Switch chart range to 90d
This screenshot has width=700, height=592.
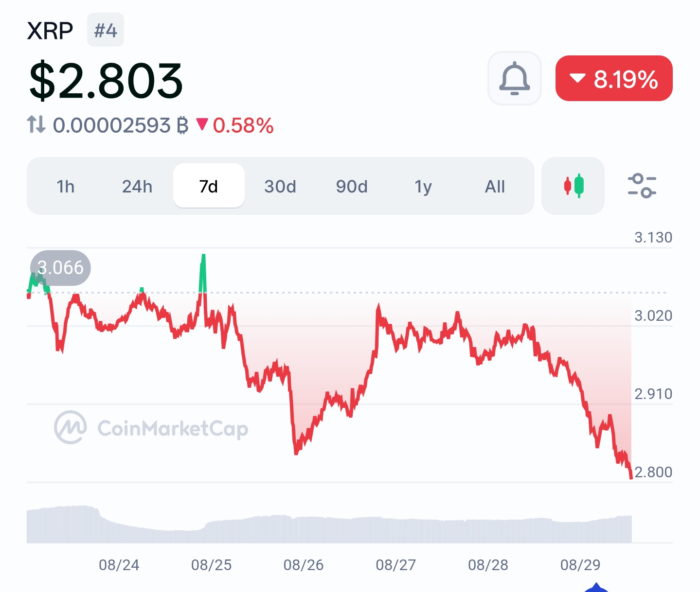point(352,186)
